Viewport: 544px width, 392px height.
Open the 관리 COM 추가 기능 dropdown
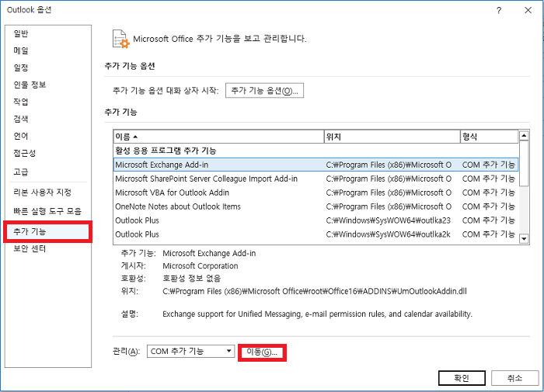(191, 351)
